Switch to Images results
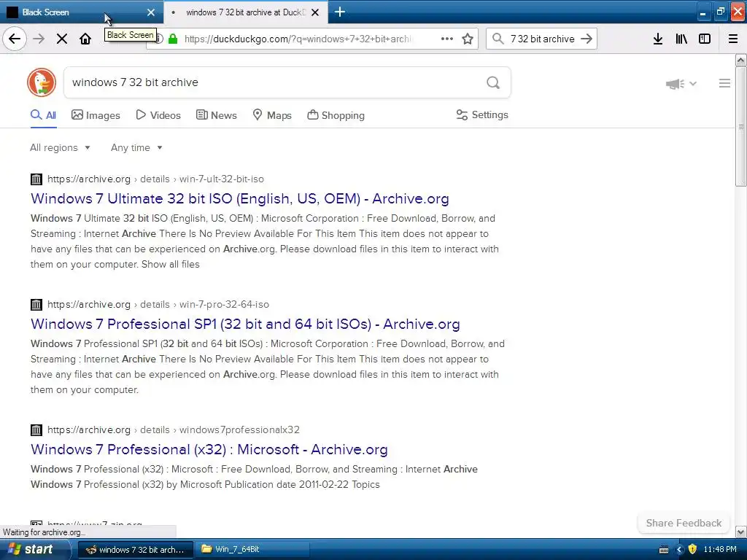This screenshot has width=747, height=560. (96, 115)
